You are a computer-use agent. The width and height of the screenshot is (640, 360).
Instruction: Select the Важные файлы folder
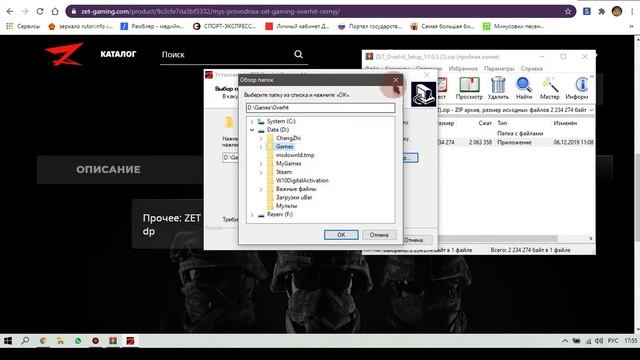coord(296,189)
